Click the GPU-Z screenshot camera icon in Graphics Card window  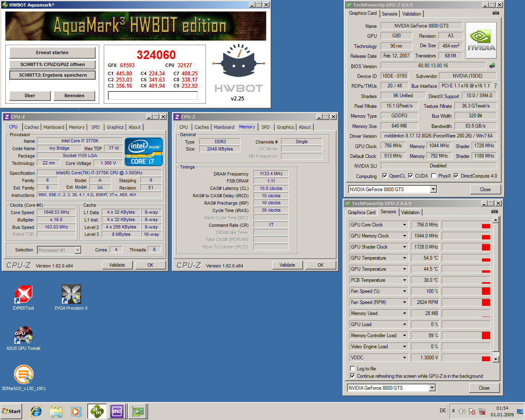(x=495, y=13)
